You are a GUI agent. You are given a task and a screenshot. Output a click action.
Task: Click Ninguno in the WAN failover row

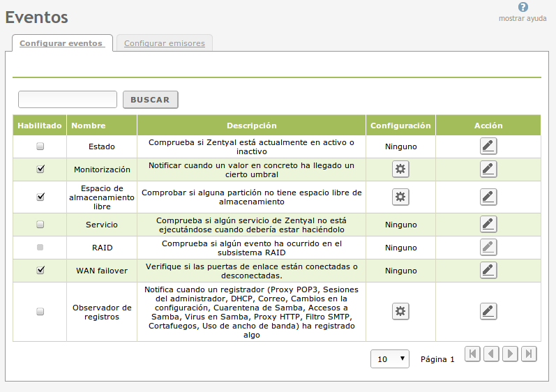pos(400,271)
